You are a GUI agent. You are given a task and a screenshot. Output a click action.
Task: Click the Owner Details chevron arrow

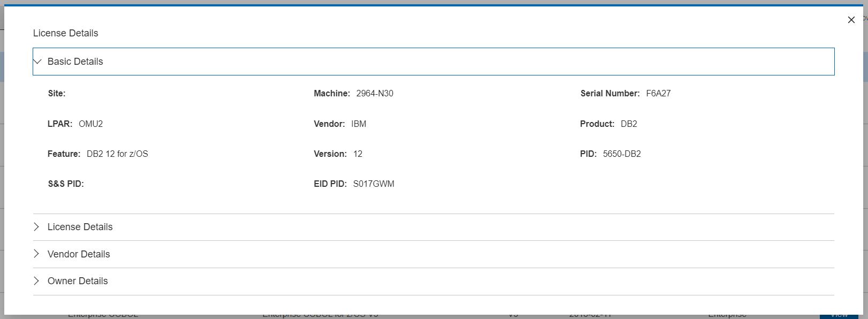[36, 280]
